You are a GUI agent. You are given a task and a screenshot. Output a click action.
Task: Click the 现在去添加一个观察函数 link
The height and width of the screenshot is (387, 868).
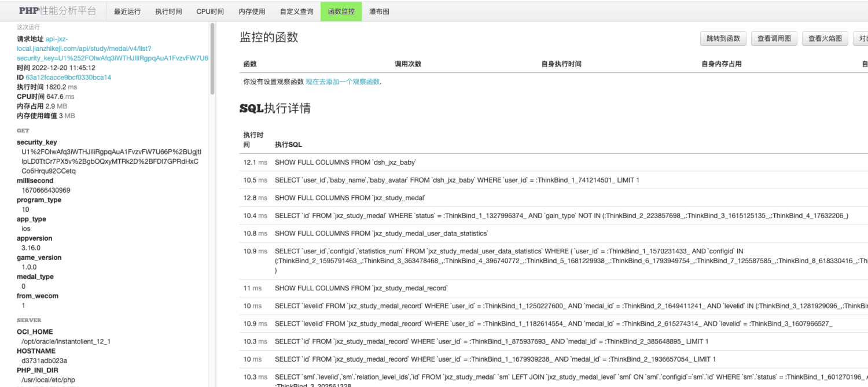pos(343,82)
